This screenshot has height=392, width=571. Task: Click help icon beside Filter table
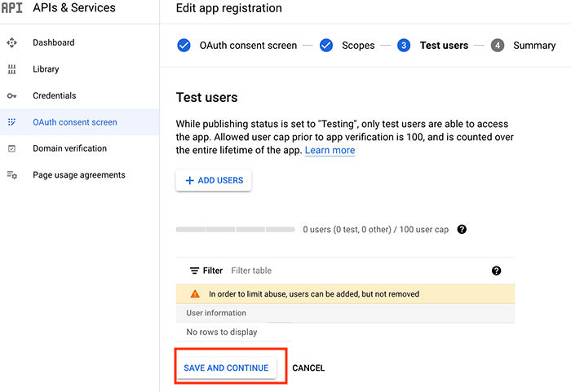[496, 271]
